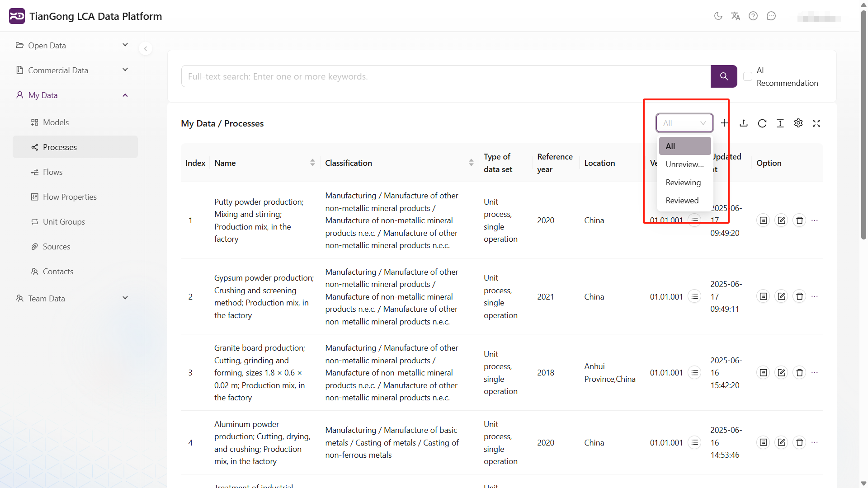The image size is (868, 488).
Task: Expand table to fullscreen view
Action: 816,123
